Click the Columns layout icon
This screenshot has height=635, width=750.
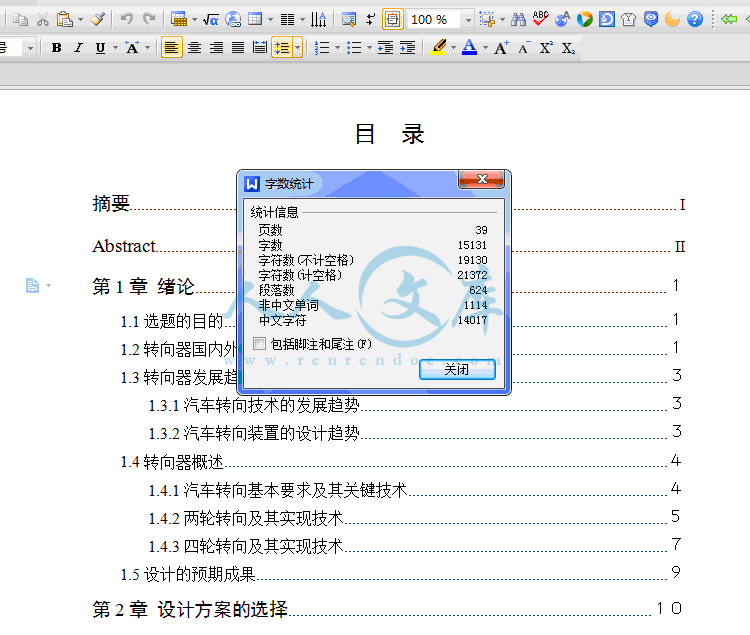[x=287, y=20]
